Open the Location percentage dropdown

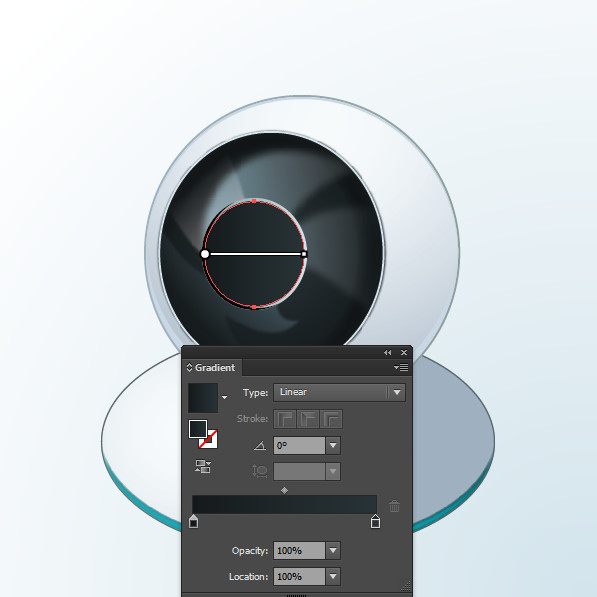tap(333, 576)
